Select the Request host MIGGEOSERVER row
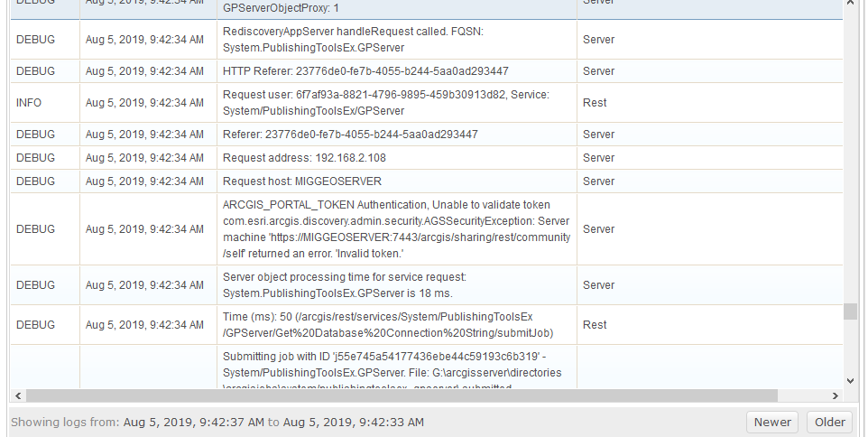The width and height of the screenshot is (868, 437). 426,181
